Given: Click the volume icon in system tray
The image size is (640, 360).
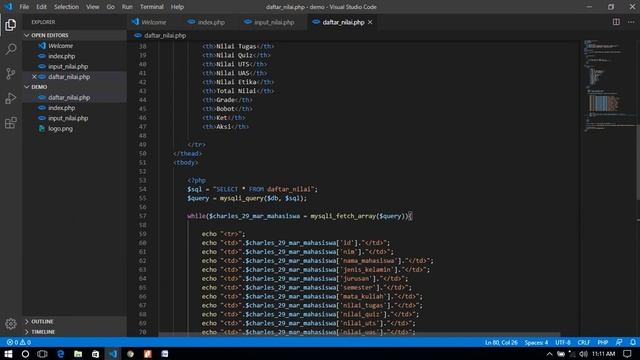Looking at the screenshot, I should 583,354.
